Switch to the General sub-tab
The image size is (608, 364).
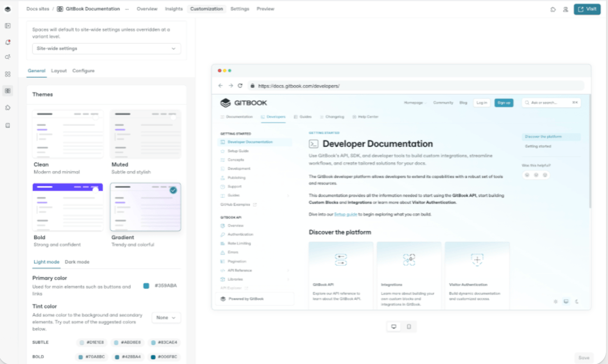point(37,71)
